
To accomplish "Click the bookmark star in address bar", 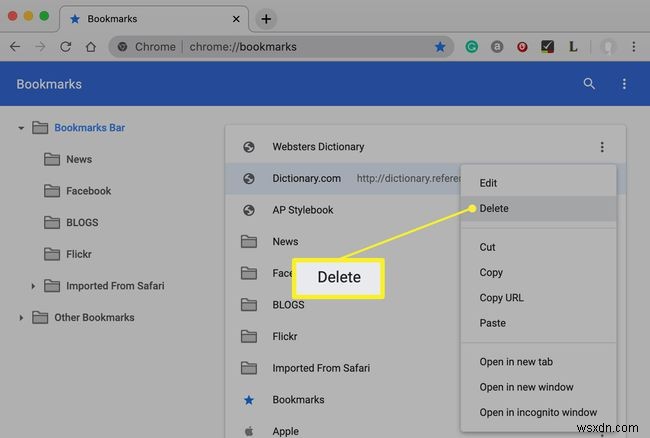I will pos(440,47).
